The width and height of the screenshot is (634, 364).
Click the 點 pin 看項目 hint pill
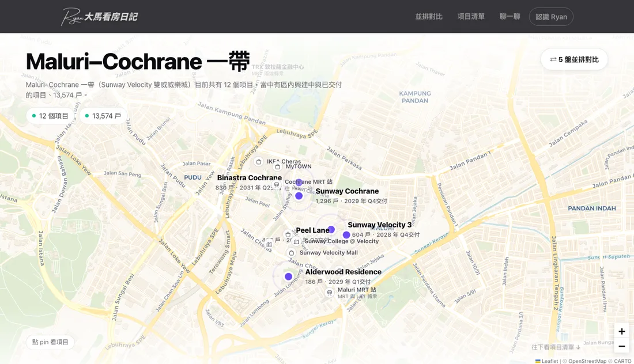tap(50, 342)
